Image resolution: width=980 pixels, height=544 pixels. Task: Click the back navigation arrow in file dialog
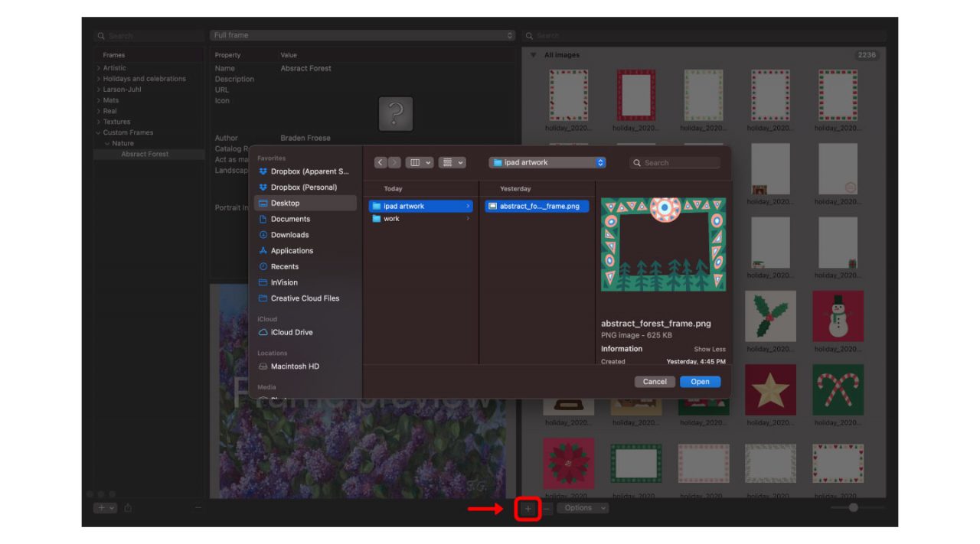[x=381, y=162]
